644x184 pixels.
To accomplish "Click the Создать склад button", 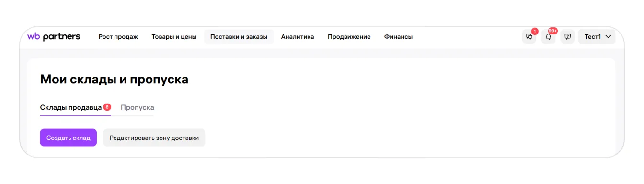I will [x=68, y=138].
